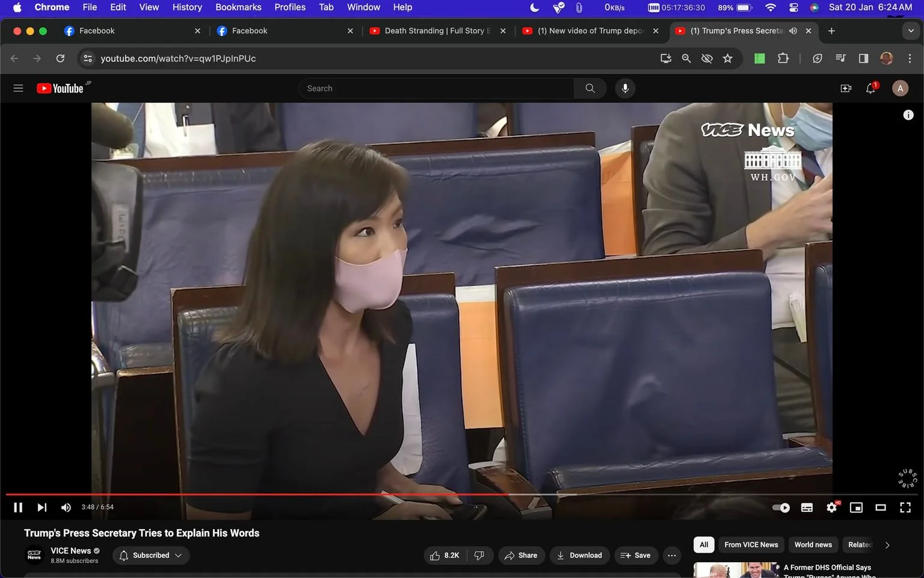The image size is (924, 578).
Task: Open the Chrome extensions puzzle icon
Action: [783, 58]
